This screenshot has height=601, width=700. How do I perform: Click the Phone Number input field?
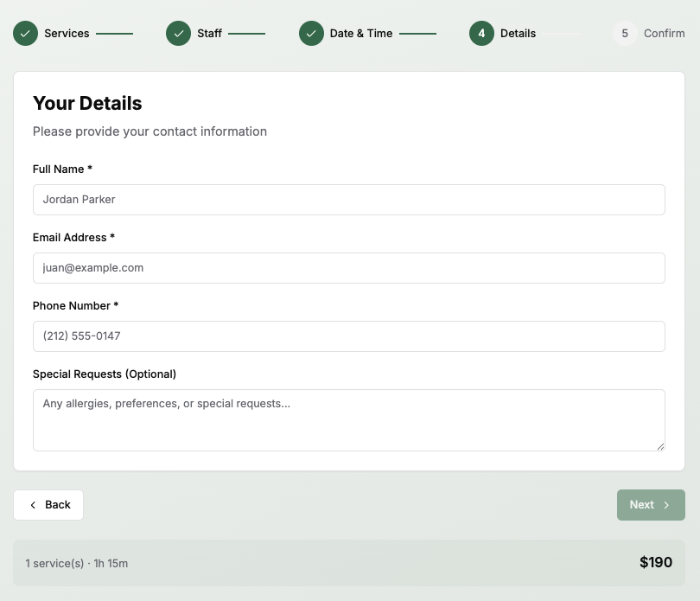pyautogui.click(x=348, y=336)
